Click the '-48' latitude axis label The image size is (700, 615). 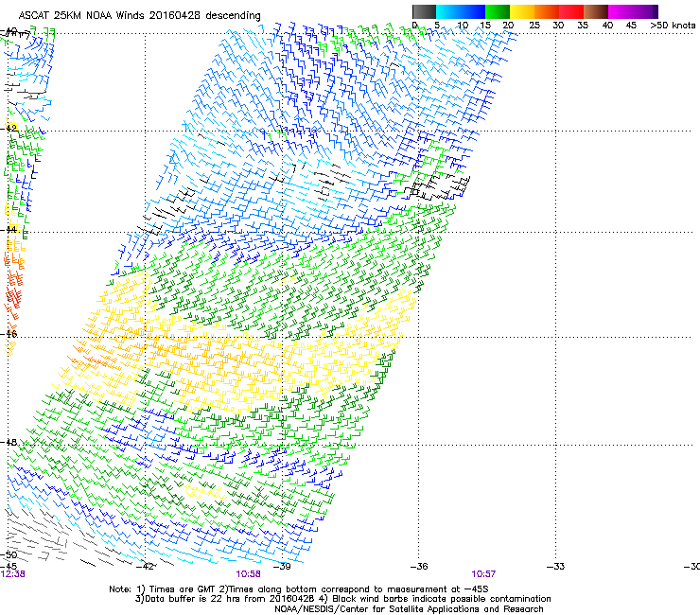(9, 442)
